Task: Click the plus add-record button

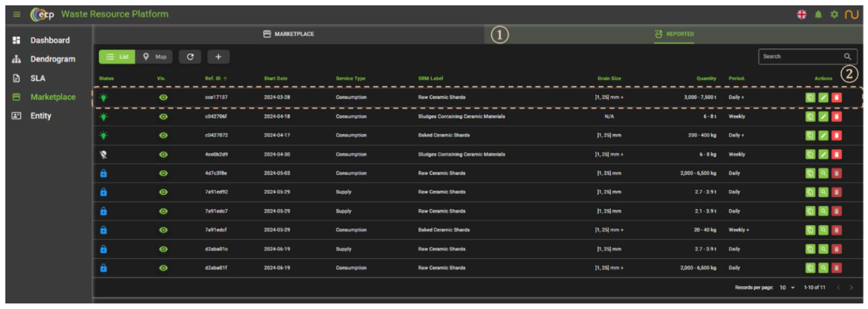Action: [x=218, y=56]
